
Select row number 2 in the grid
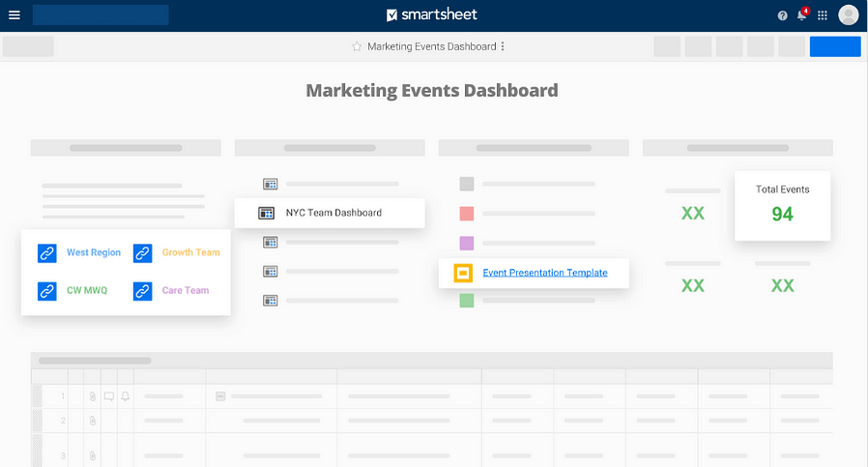pos(63,421)
